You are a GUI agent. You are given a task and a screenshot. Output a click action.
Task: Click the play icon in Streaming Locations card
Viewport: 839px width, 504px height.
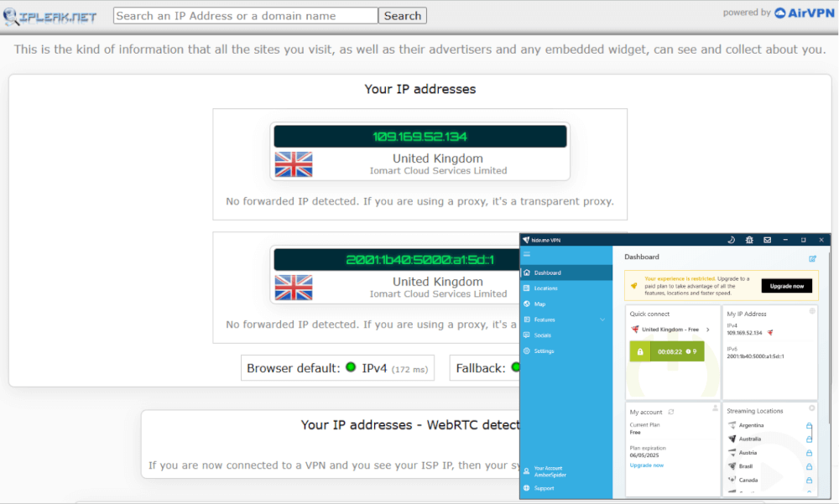point(811,408)
